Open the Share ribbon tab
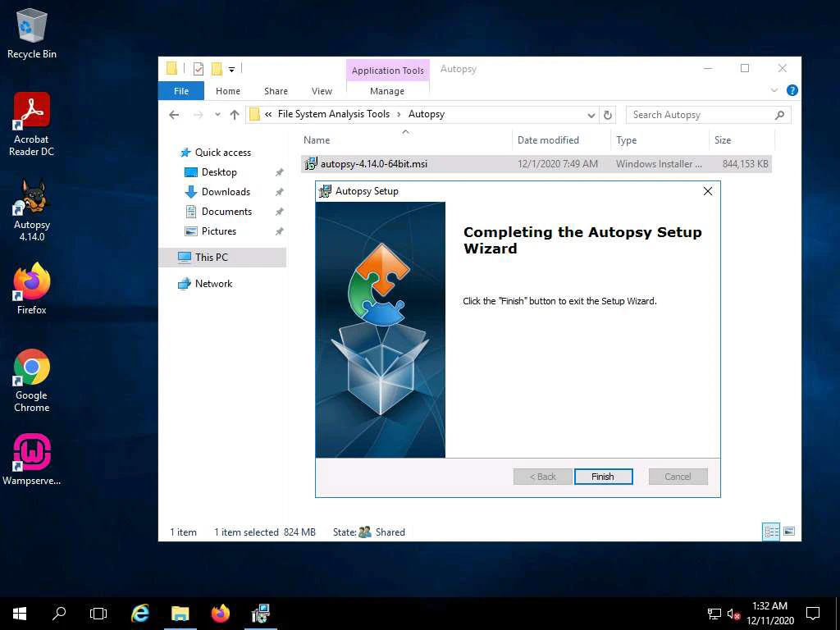 pyautogui.click(x=276, y=91)
